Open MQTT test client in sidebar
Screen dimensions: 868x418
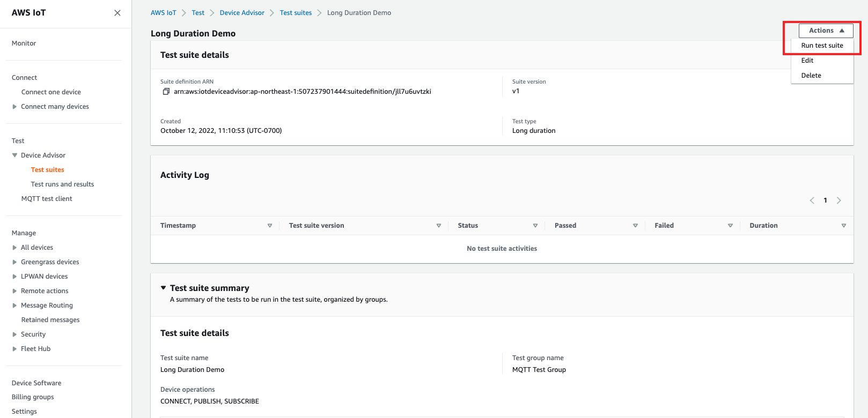coord(47,199)
